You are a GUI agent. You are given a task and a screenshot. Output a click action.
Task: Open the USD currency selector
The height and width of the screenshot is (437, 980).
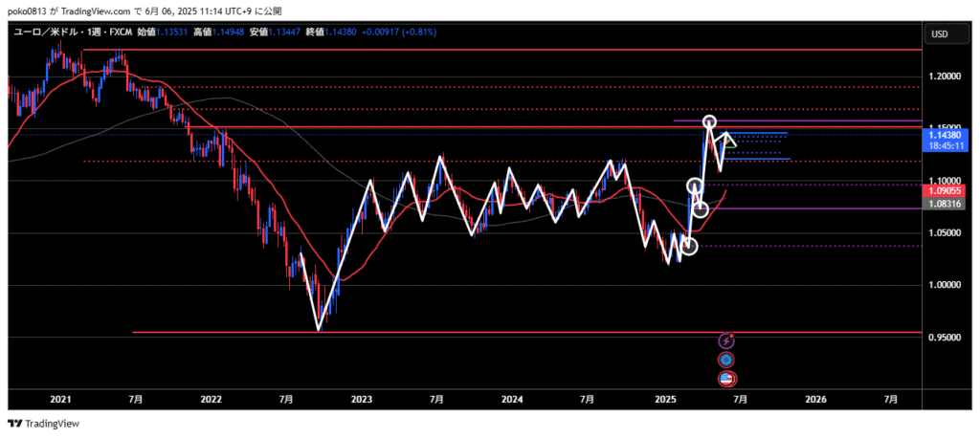click(939, 34)
